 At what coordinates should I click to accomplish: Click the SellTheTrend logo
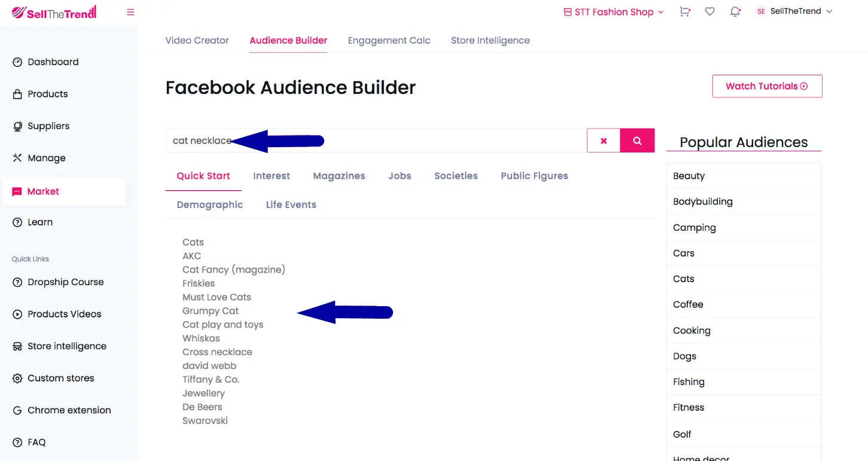[x=54, y=12]
